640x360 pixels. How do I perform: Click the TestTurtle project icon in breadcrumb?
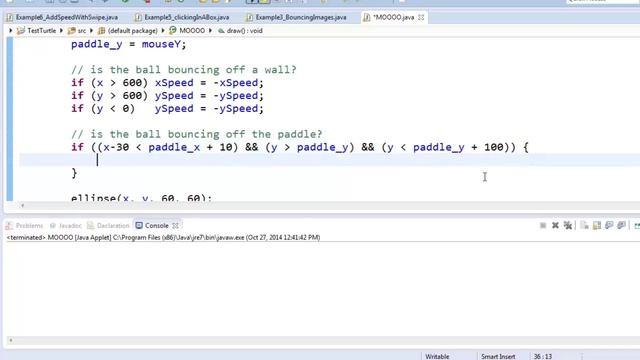pyautogui.click(x=20, y=31)
